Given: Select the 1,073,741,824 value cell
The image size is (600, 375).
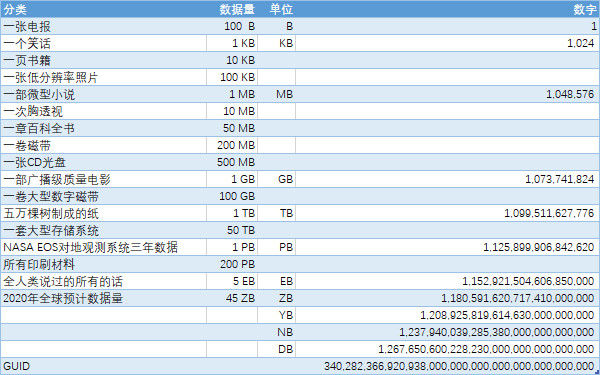Looking at the screenshot, I should pyautogui.click(x=447, y=179).
